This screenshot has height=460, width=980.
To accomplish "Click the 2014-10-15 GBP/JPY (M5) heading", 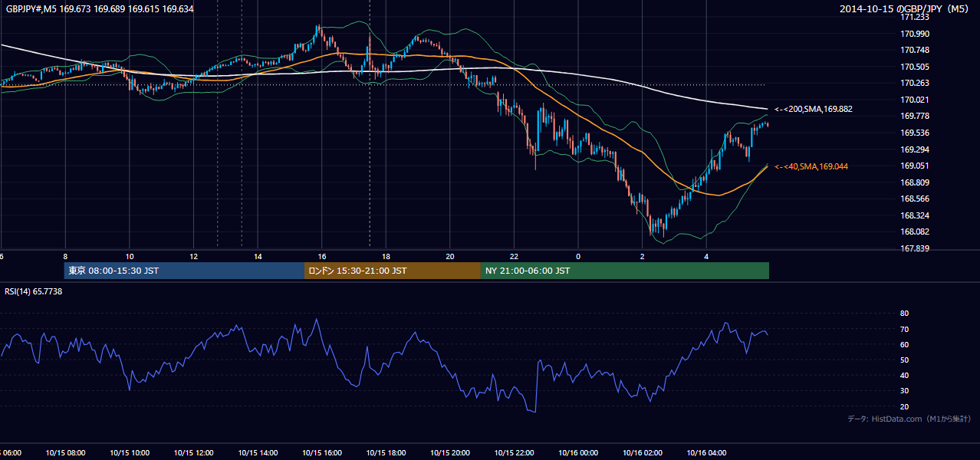I will point(905,8).
